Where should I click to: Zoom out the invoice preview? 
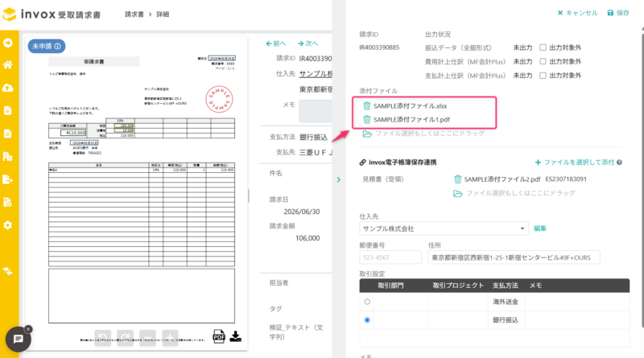[148, 338]
